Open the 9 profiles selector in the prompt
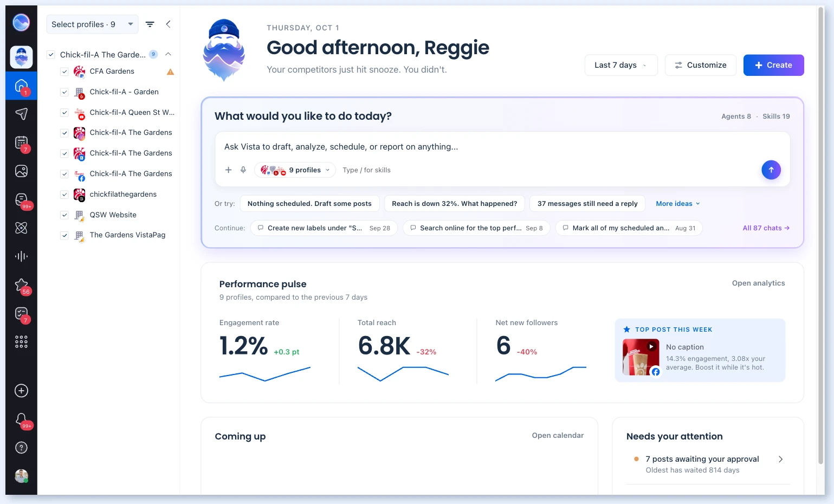 pyautogui.click(x=295, y=170)
